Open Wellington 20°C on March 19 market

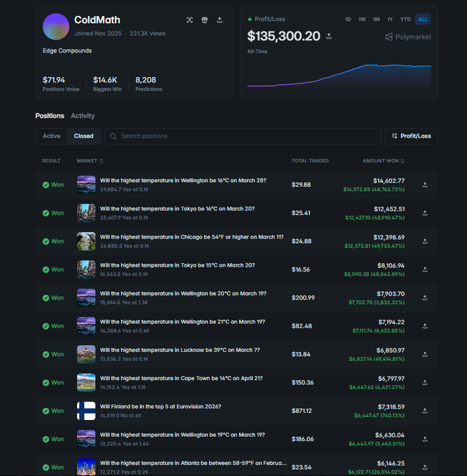[x=183, y=293]
